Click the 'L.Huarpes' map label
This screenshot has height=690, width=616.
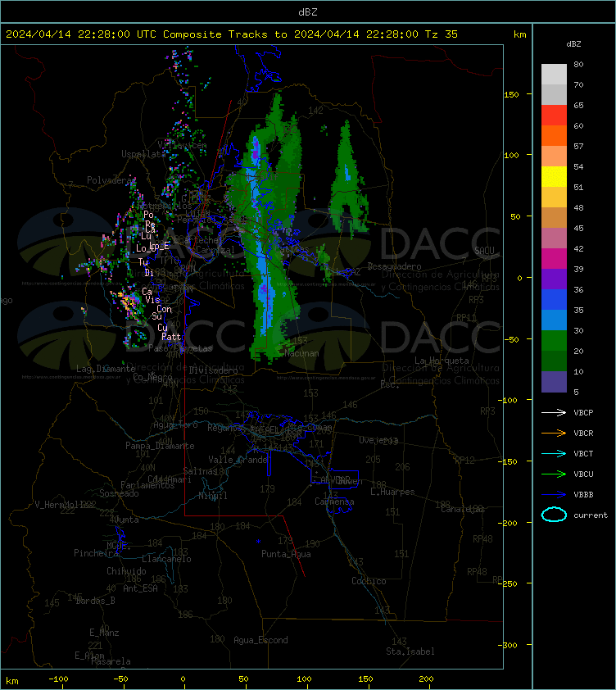(x=392, y=492)
